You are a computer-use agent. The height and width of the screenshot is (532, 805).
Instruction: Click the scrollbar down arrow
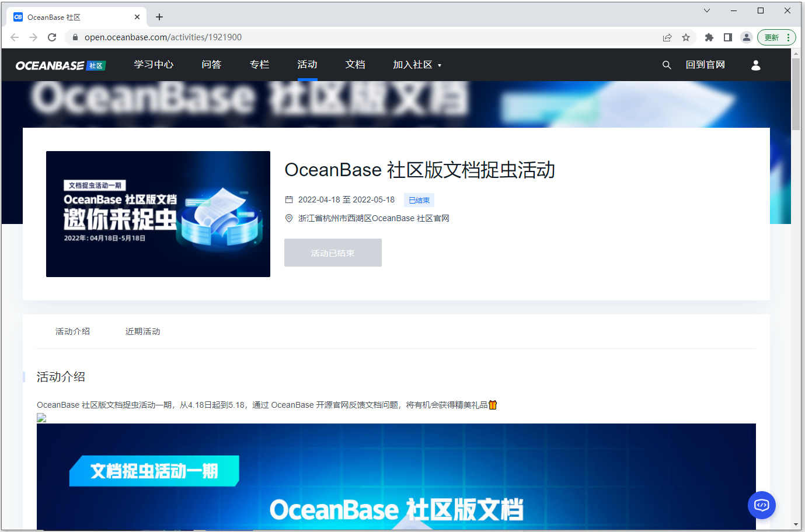click(796, 525)
